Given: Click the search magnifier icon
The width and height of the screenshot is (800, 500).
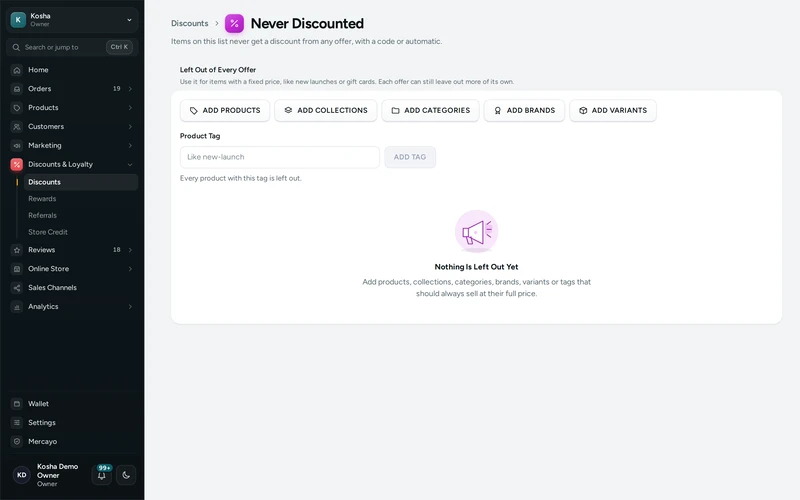Looking at the screenshot, I should pos(16,47).
